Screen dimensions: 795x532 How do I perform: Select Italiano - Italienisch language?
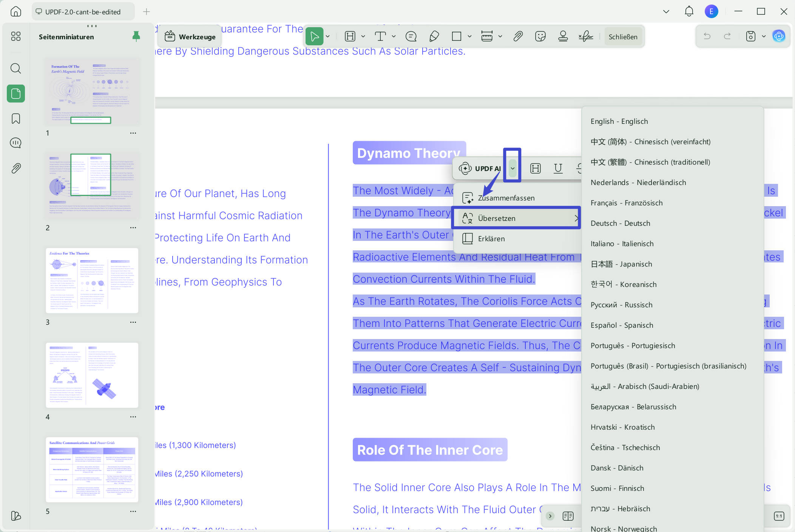[x=672, y=244]
